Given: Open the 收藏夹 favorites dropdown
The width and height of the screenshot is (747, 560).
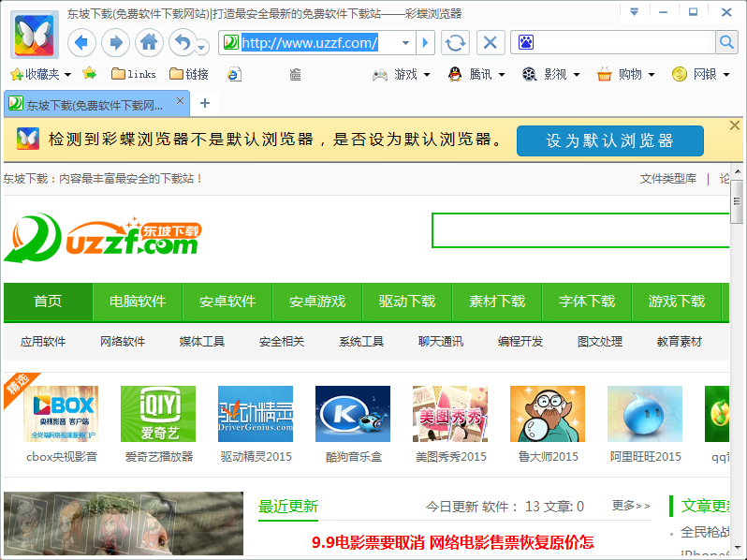Looking at the screenshot, I should point(41,74).
